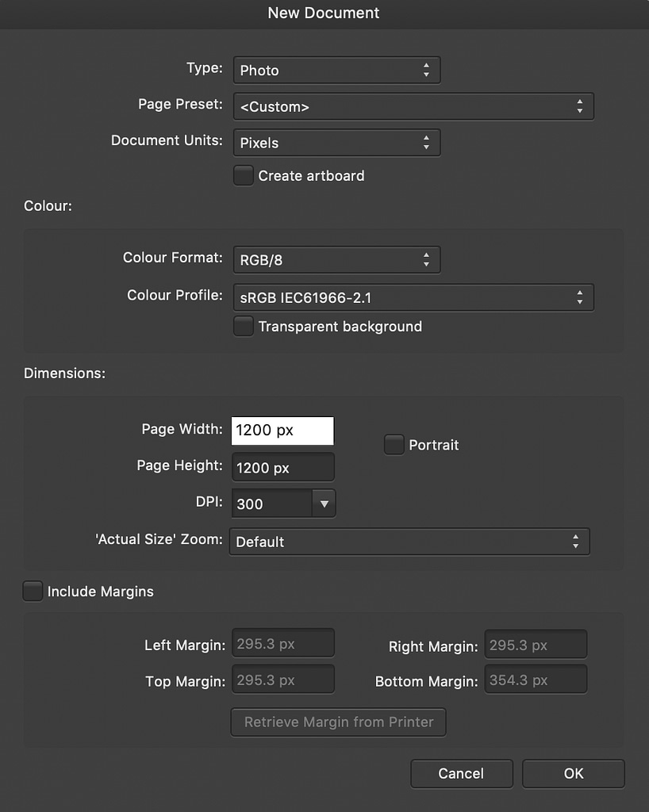Click the Bottom Margin field
Screen dimensions: 649x812
click(536, 679)
